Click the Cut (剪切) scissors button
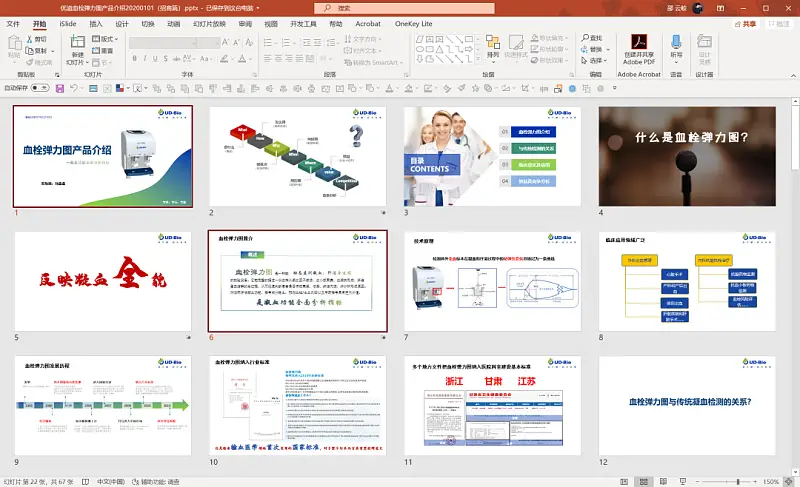Screen dimensions: 800x487 click(x=36, y=39)
